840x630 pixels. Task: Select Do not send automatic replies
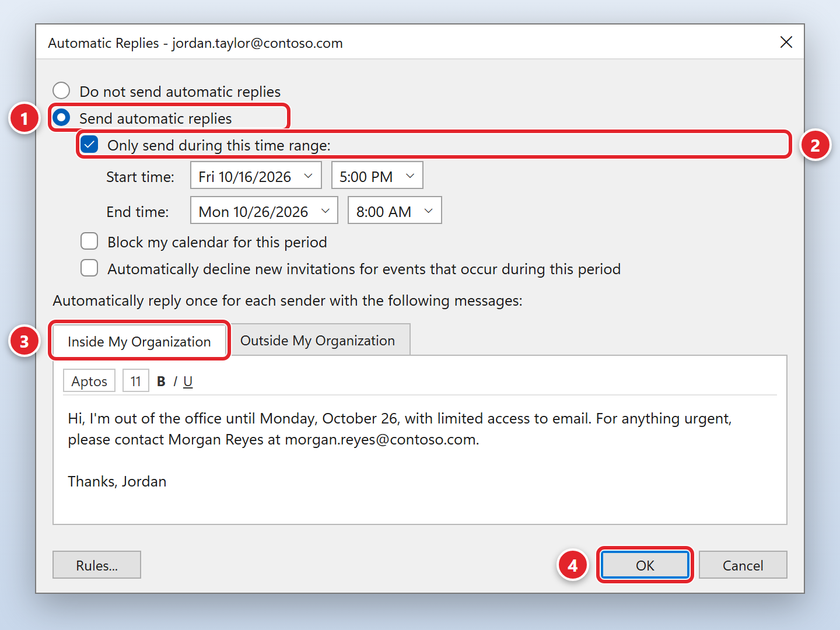[61, 91]
